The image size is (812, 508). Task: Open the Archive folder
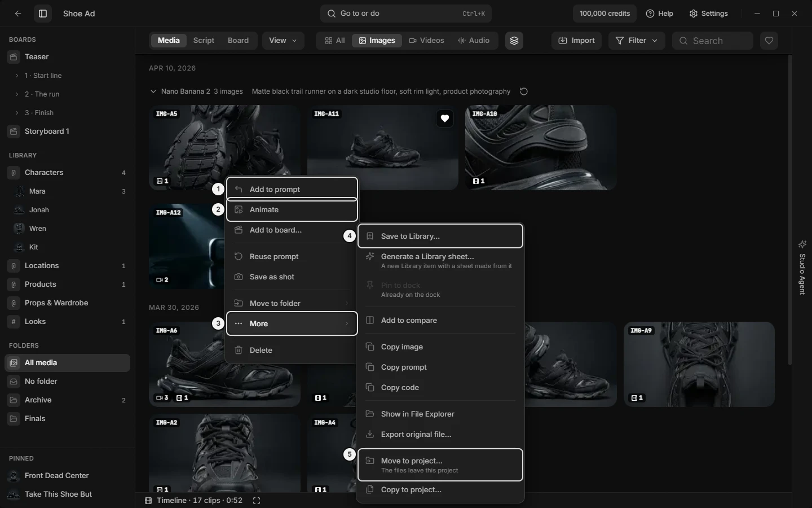[68, 400]
